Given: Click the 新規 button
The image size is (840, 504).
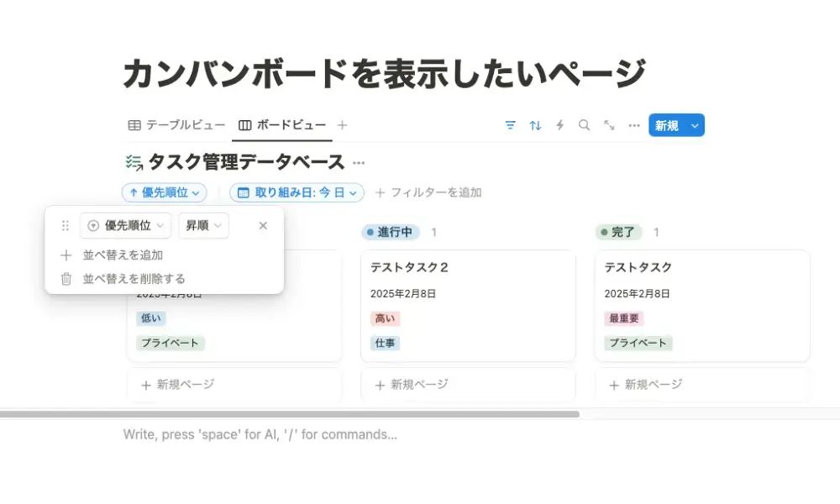Looking at the screenshot, I should pos(668,125).
